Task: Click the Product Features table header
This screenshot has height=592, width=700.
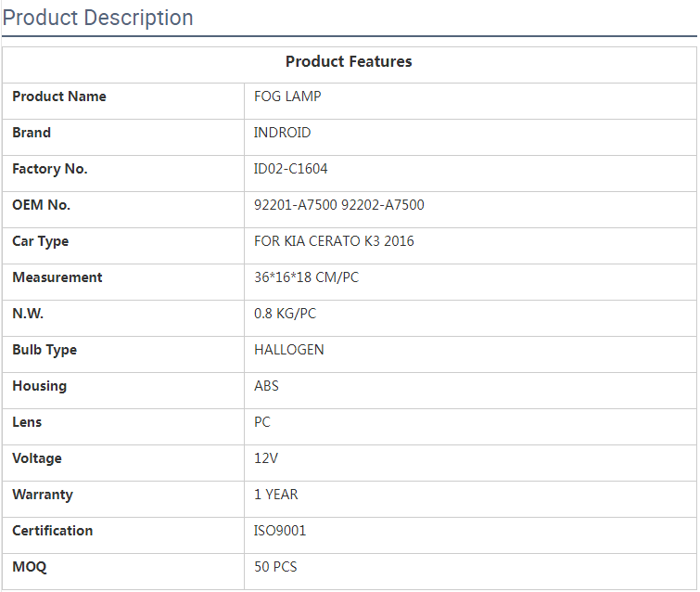Action: (x=349, y=62)
